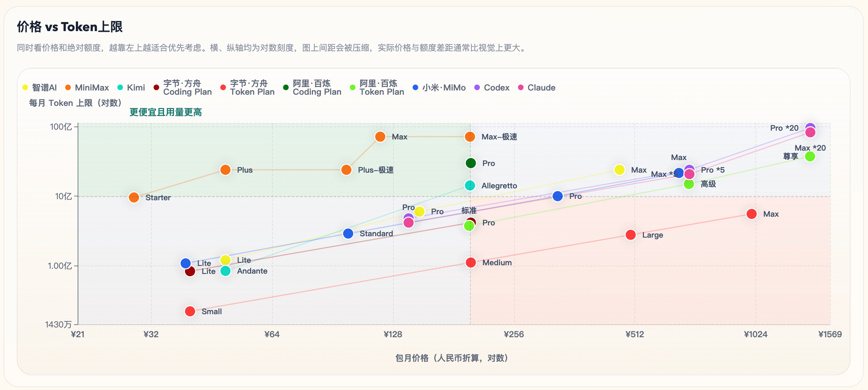
Task: Select the orange MiniMax Starter data point
Action: point(134,197)
